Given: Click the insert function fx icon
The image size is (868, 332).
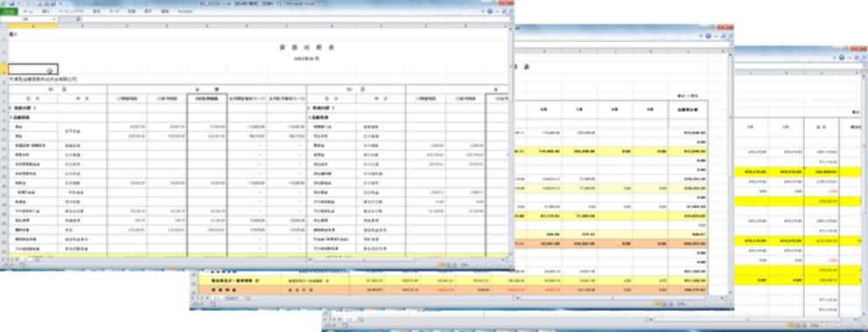Looking at the screenshot, I should point(79,18).
